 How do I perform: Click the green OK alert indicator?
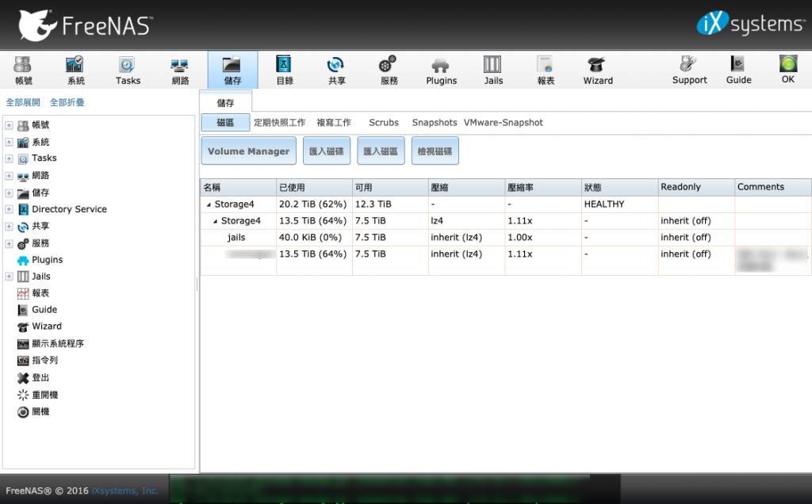point(787,70)
